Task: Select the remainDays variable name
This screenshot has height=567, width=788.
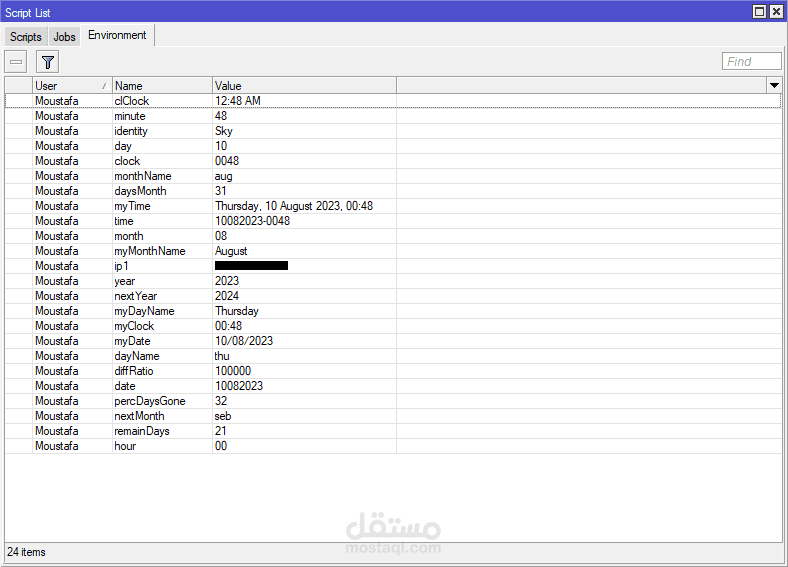Action: [142, 431]
